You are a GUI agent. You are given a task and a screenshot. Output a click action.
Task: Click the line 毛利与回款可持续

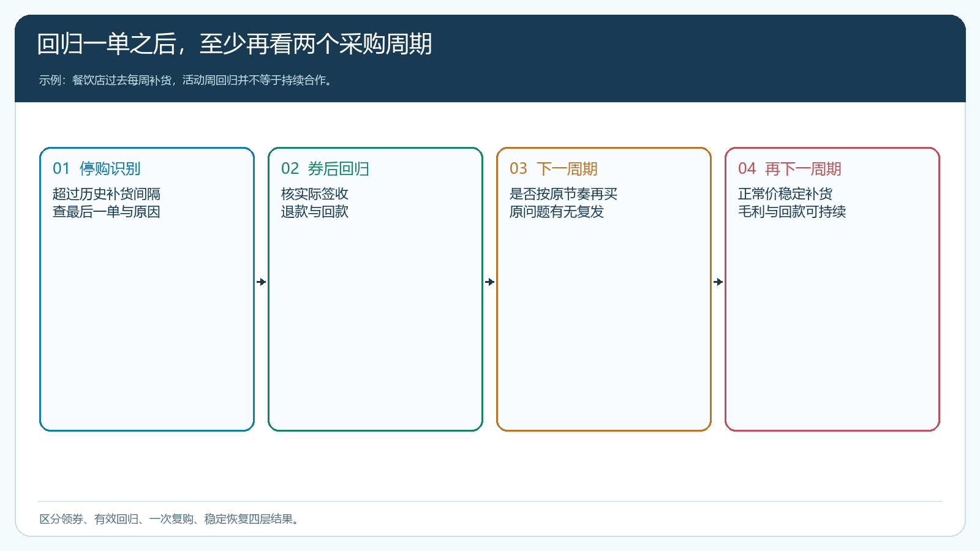click(x=792, y=212)
